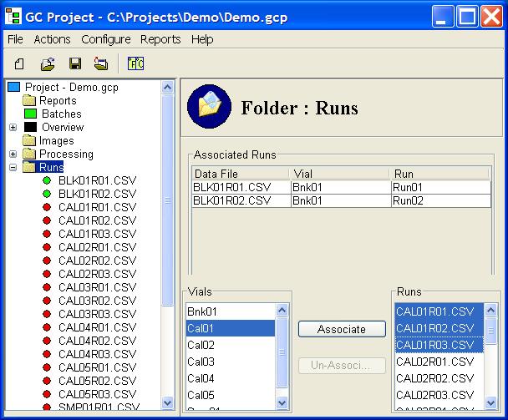Click Vials list scroll down arrow
The height and width of the screenshot is (420, 508).
pyautogui.click(x=282, y=402)
